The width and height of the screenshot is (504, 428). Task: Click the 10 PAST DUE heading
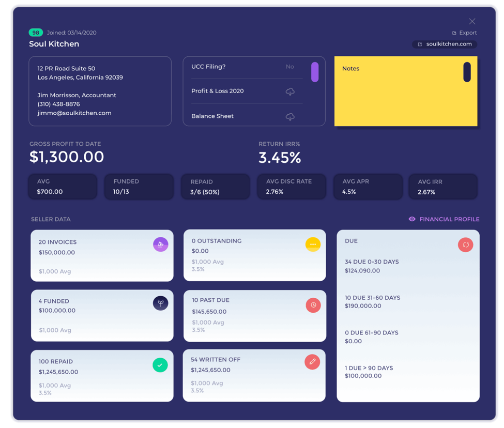210,300
